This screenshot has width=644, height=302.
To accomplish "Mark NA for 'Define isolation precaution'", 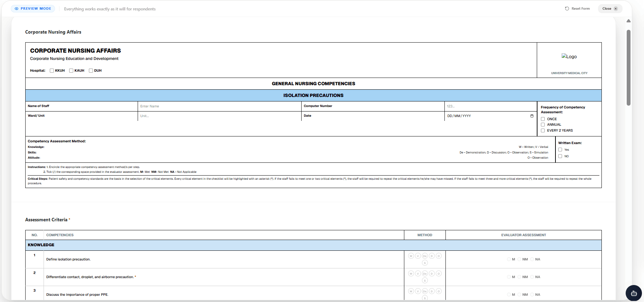I will click(532, 259).
